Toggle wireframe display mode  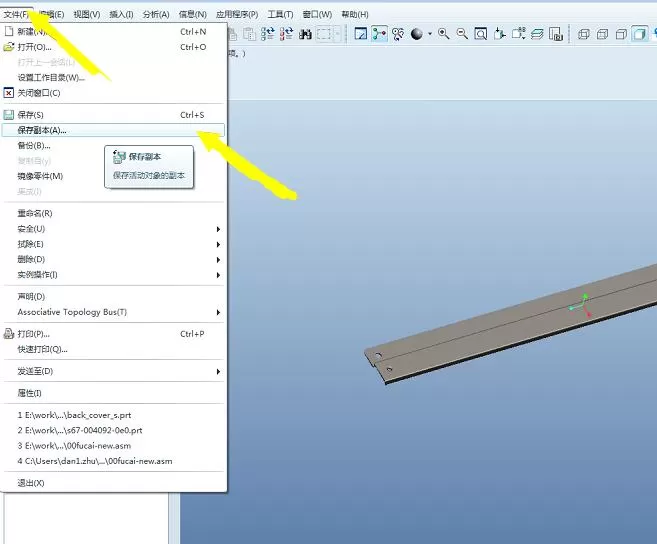pos(584,34)
